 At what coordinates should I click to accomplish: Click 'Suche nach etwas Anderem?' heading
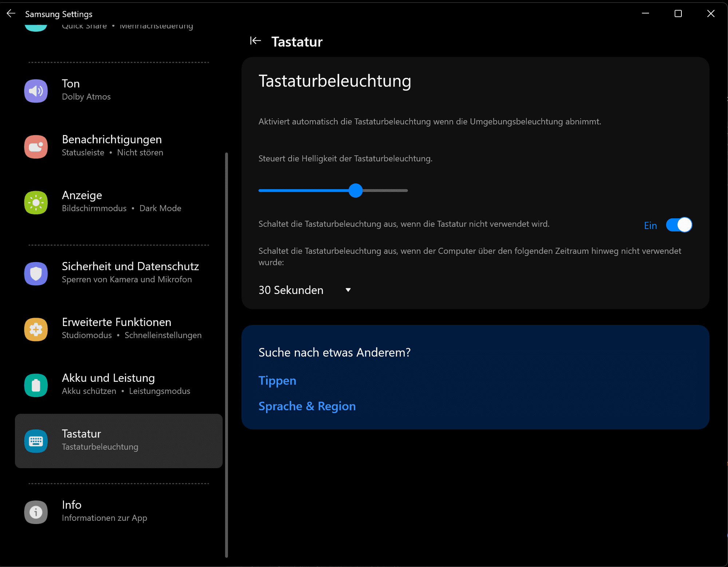pyautogui.click(x=335, y=352)
